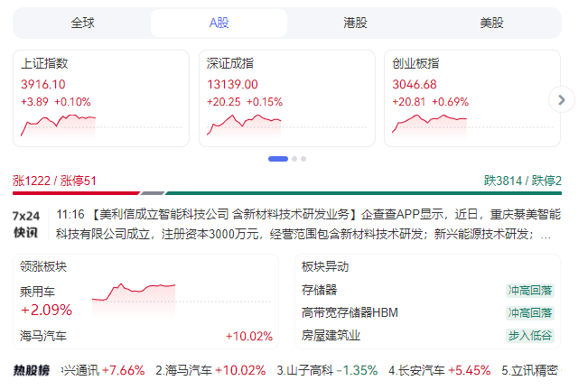Select the 美股 market tab
Viewport: 588px width, 390px height.
(492, 23)
